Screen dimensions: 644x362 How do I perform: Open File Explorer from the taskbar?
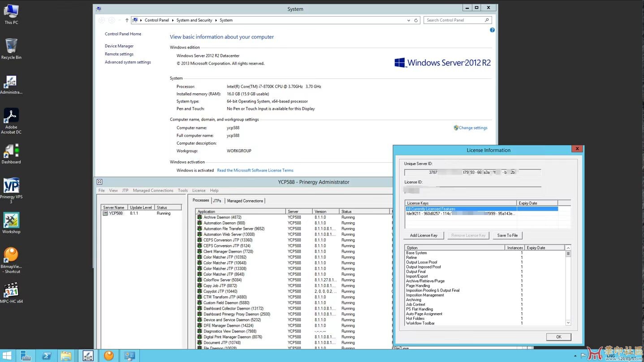coord(66,356)
